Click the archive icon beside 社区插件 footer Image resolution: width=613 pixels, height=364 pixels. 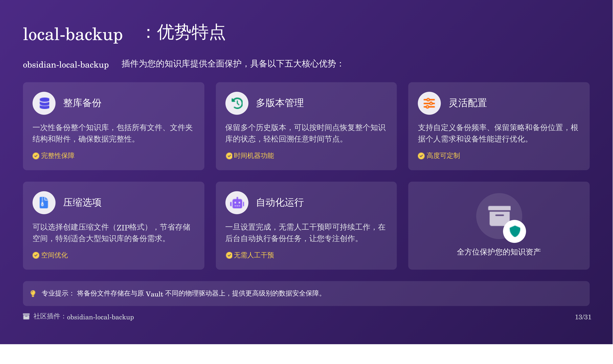click(x=26, y=316)
